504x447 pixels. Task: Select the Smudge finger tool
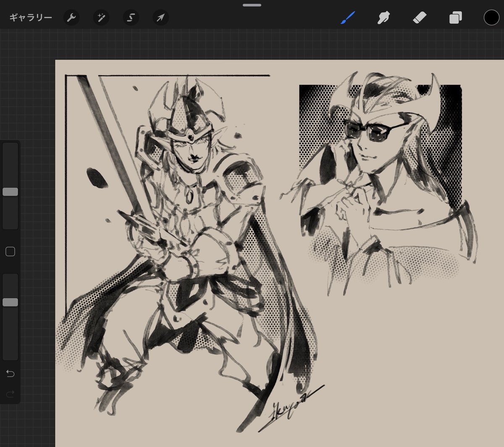pyautogui.click(x=383, y=18)
